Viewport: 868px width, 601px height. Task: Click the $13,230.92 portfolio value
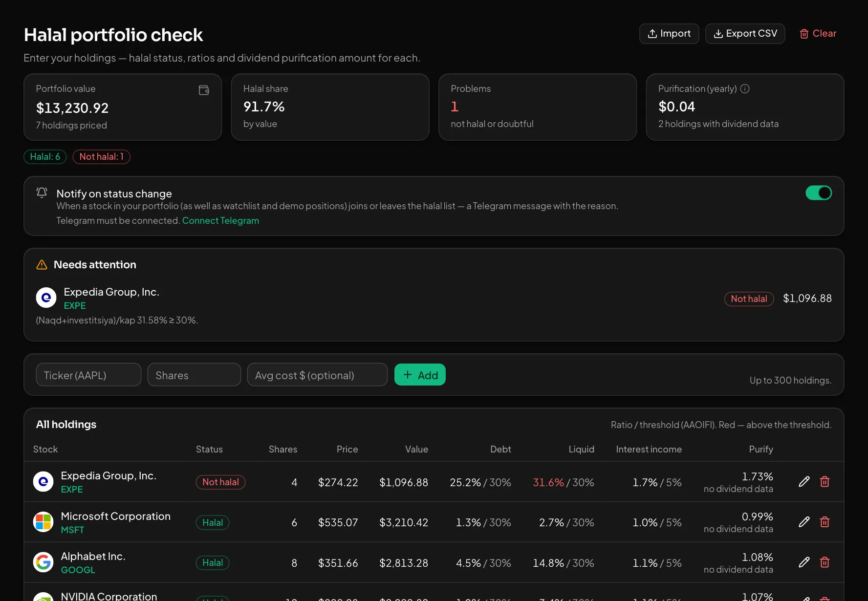tap(72, 108)
